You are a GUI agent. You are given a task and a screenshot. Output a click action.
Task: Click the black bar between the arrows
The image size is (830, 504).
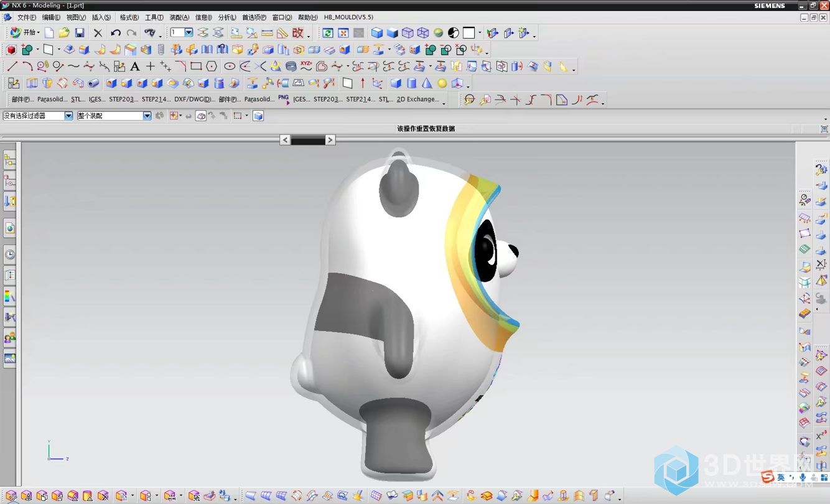[308, 141]
